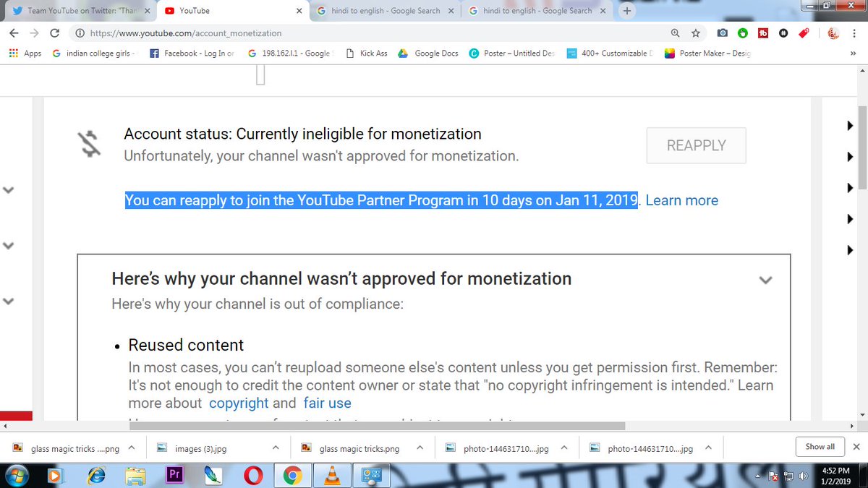Open the red price tag extension icon
The image size is (868, 488).
coord(804,33)
